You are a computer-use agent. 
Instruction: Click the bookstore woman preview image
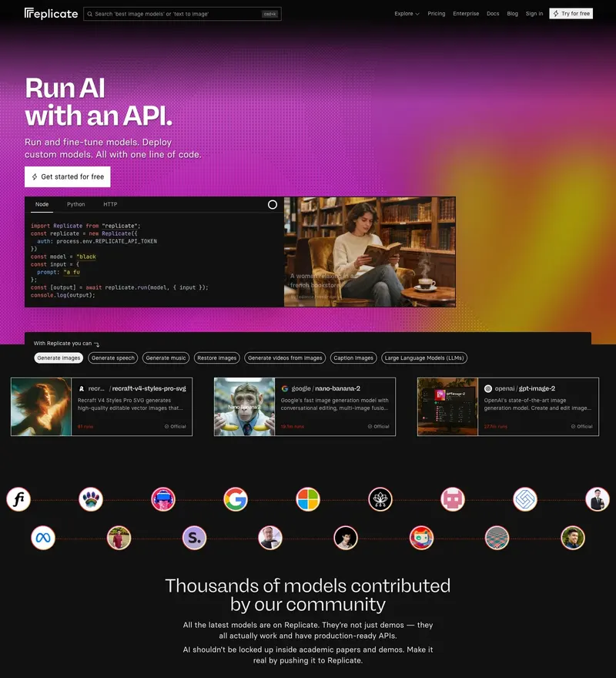coord(370,252)
